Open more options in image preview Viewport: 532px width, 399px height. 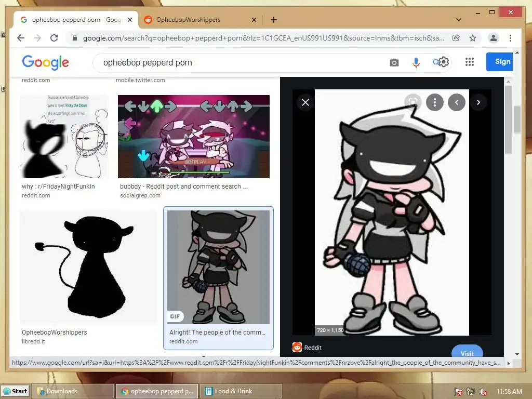(435, 102)
